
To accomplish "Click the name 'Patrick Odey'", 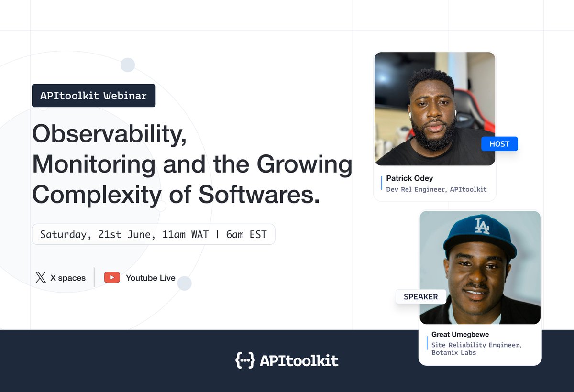I will click(x=409, y=178).
